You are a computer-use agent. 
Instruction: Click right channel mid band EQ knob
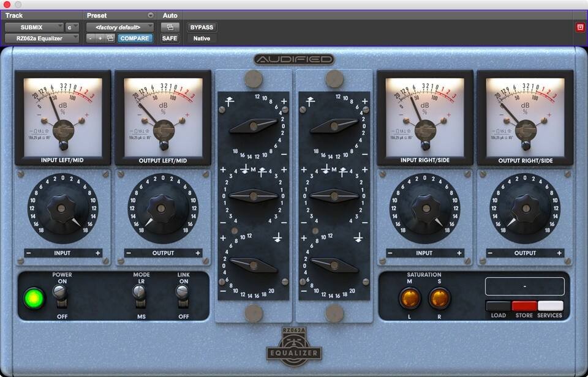tap(334, 196)
